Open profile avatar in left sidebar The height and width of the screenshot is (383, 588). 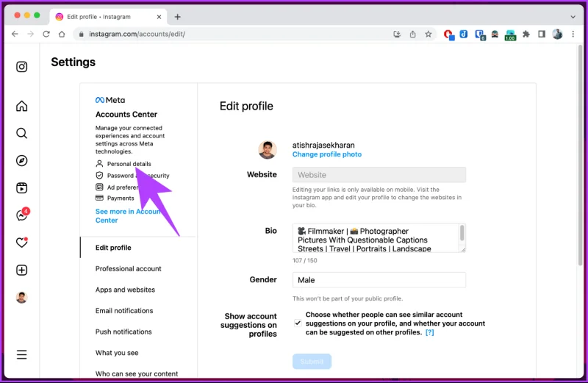pos(22,298)
